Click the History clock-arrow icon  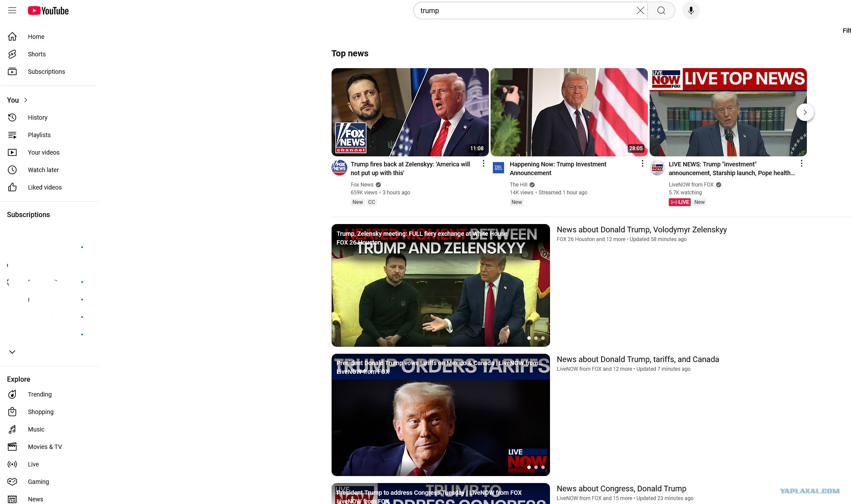click(12, 117)
